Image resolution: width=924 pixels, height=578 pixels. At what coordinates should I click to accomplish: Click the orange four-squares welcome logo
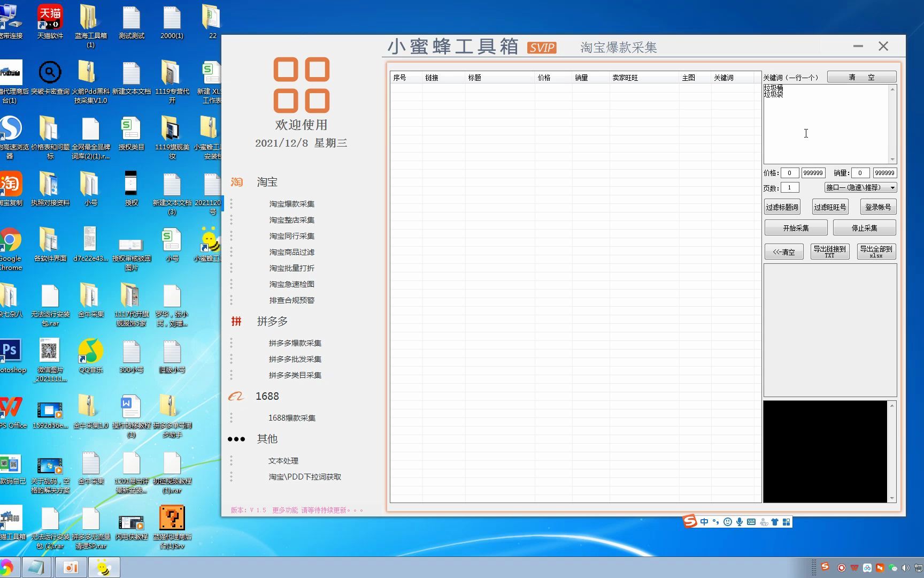[x=301, y=85]
